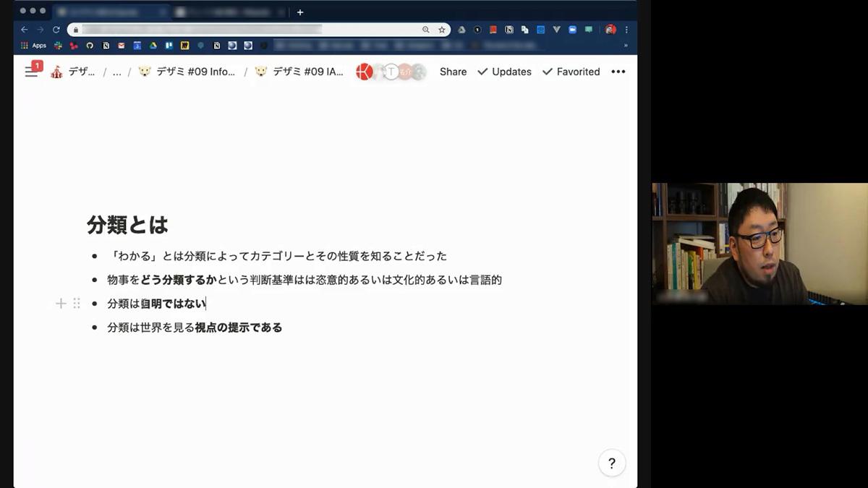Click the Chrome profile avatar
Image resolution: width=868 pixels, height=488 pixels.
610,30
